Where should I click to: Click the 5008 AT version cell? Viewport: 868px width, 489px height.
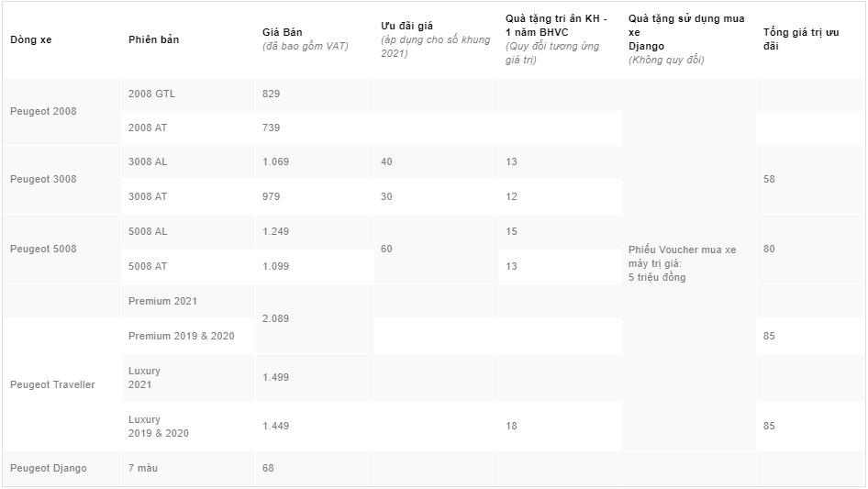click(148, 266)
